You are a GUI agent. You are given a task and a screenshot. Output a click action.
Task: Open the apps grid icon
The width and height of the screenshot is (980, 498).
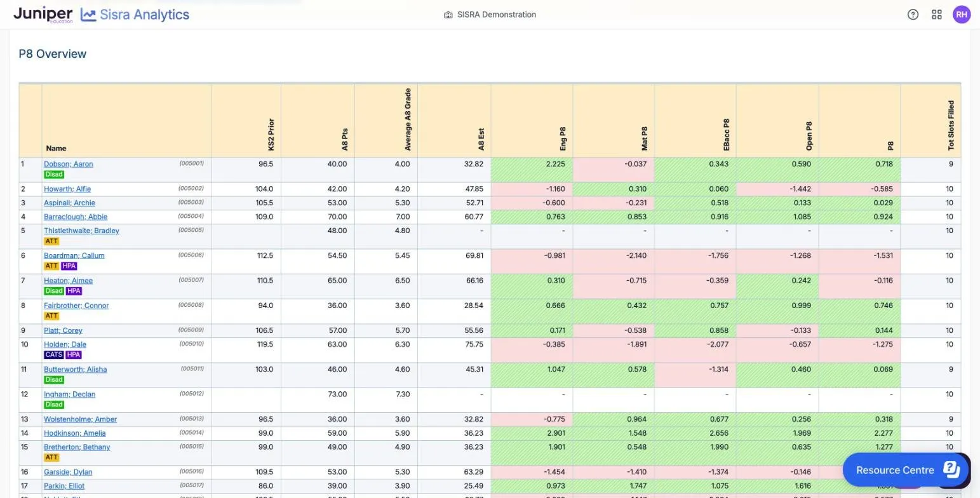(937, 15)
